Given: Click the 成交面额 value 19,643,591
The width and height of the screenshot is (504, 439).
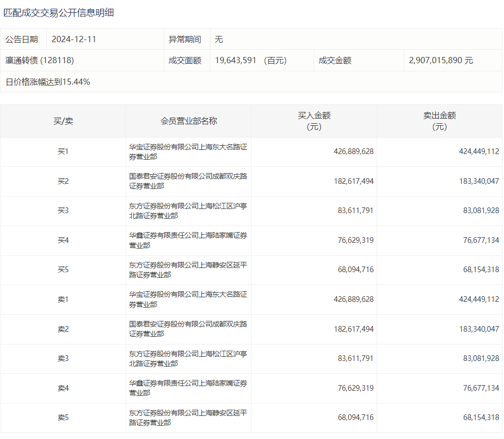Looking at the screenshot, I should click(236, 61).
